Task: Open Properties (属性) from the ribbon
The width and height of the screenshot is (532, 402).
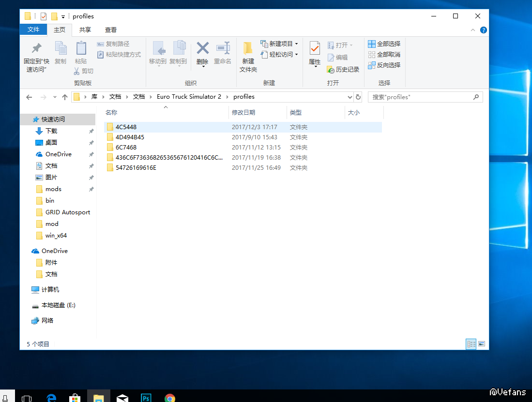Action: [x=315, y=48]
